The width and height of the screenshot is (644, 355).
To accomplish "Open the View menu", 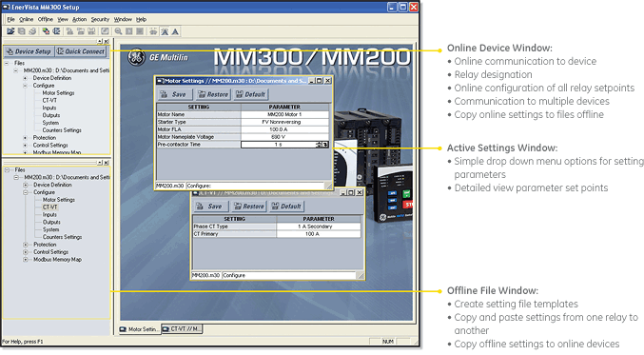I will point(63,19).
